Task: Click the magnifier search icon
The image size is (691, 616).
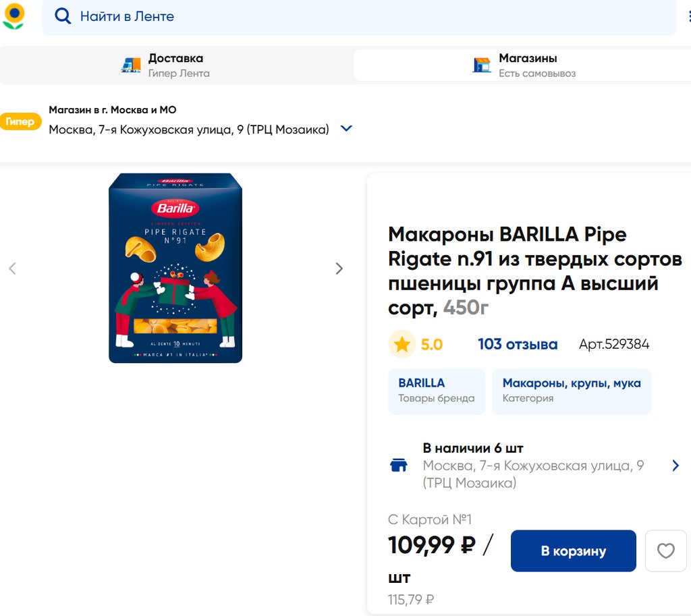Action: click(x=63, y=16)
